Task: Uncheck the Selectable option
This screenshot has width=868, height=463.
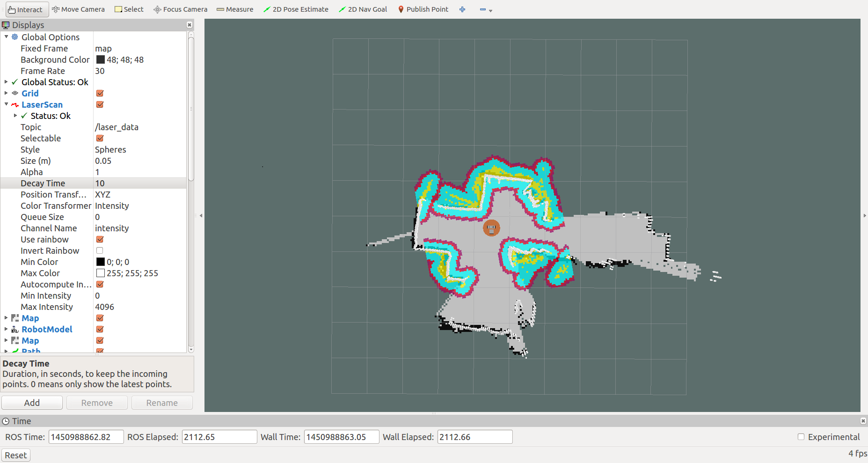Action: 100,138
